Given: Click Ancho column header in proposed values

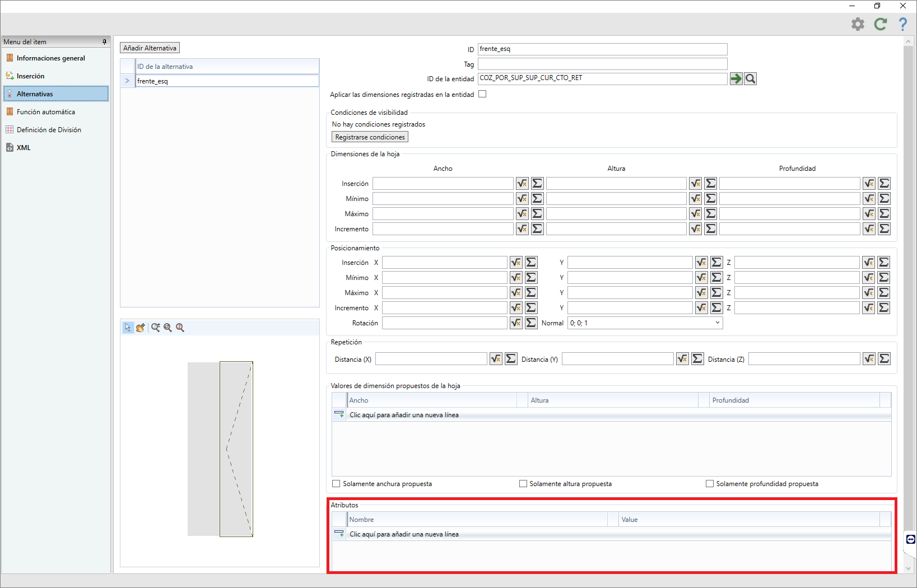Looking at the screenshot, I should 432,400.
